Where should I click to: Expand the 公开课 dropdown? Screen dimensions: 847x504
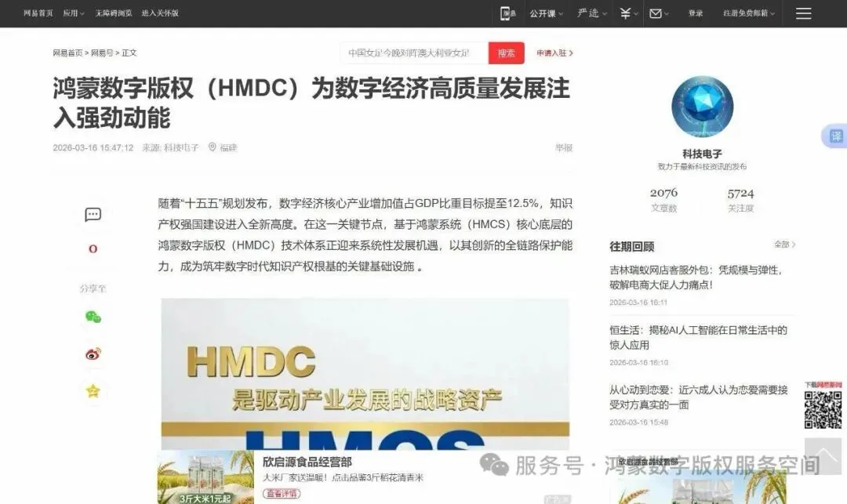coord(546,13)
